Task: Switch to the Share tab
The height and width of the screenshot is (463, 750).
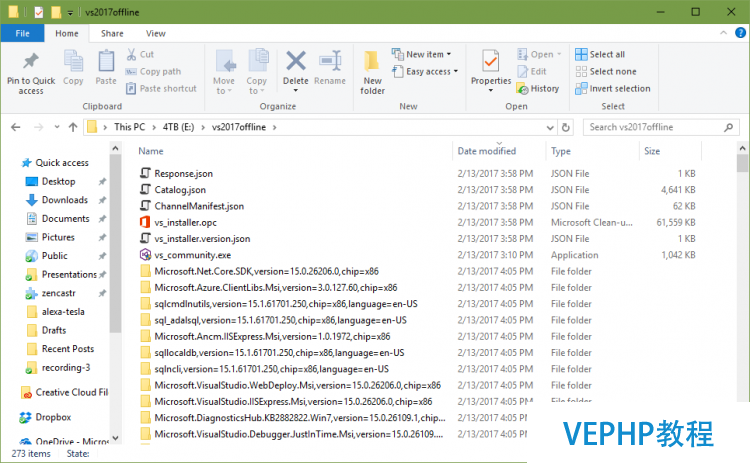Action: 112,33
